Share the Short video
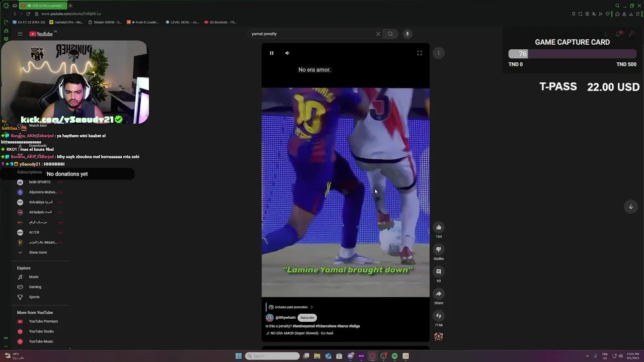 click(x=439, y=294)
